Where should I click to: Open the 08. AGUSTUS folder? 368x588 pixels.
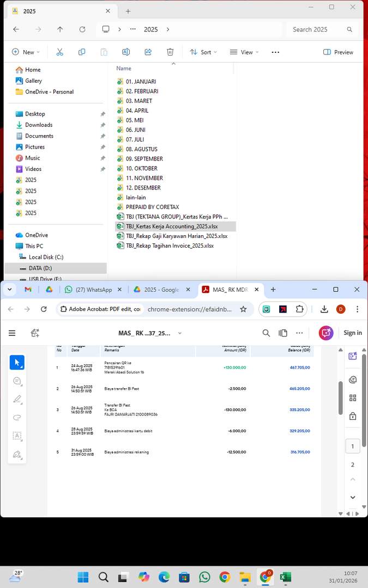tap(142, 149)
